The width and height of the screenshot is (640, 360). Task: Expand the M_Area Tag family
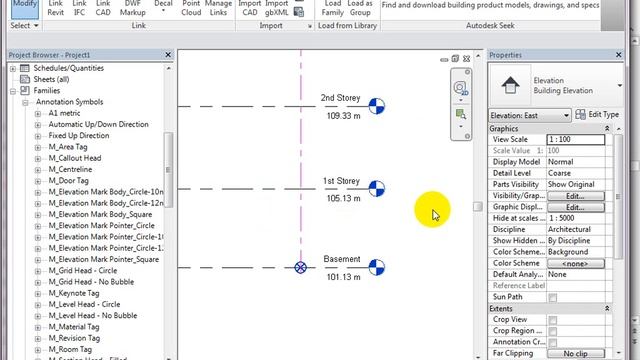38,147
